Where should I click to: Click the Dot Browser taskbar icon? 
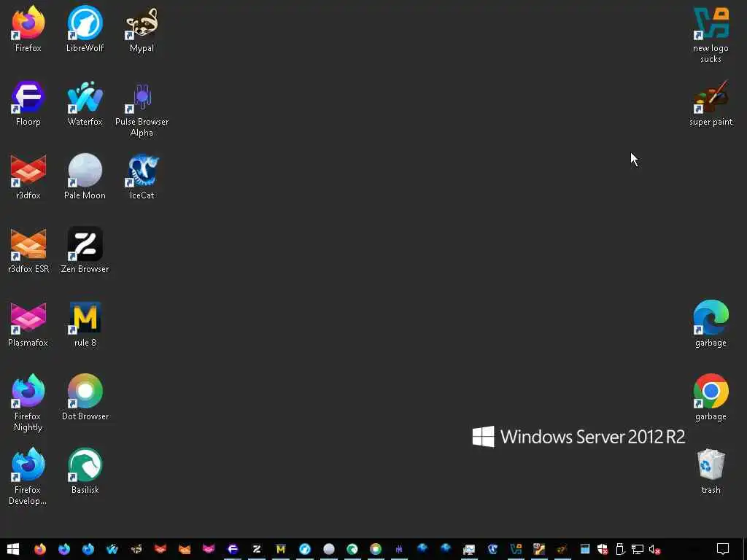376,549
